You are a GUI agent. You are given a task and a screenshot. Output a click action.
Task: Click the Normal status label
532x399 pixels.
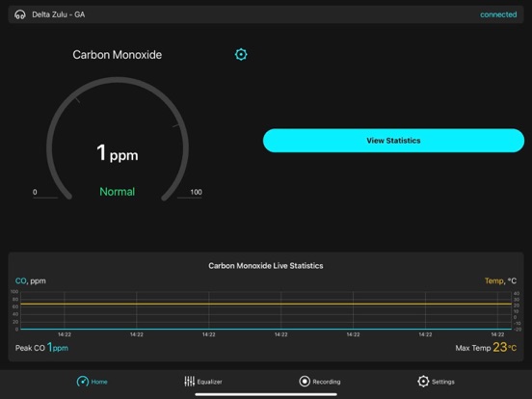[117, 192]
